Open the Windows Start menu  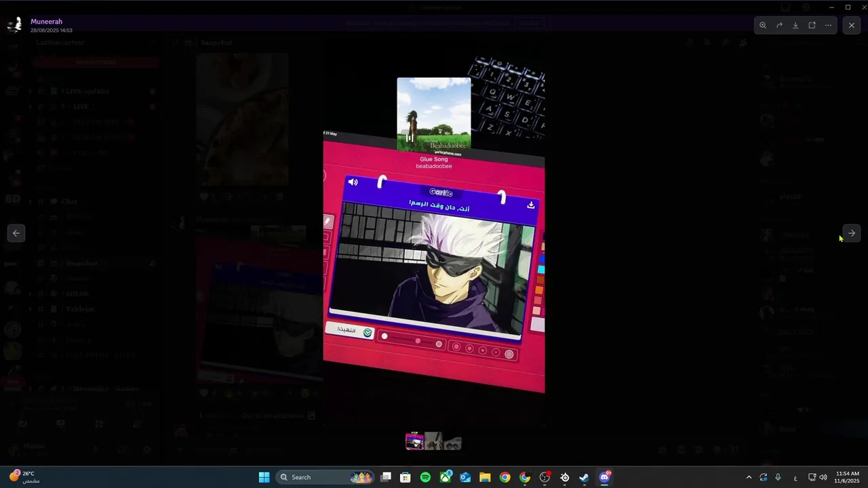click(264, 477)
